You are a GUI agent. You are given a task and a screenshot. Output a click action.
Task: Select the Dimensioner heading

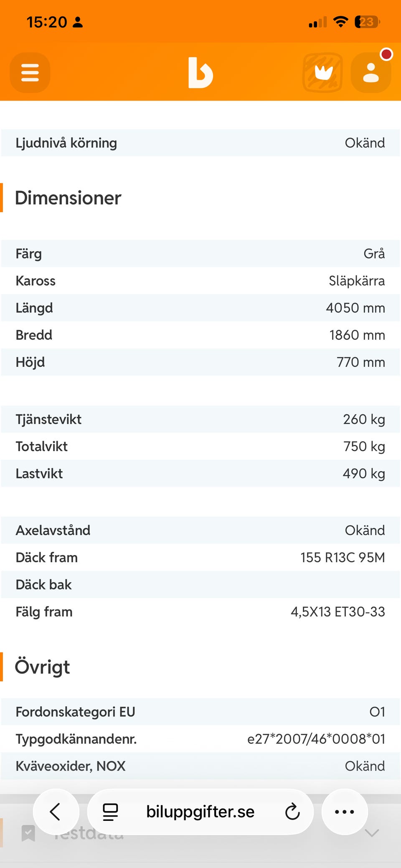pyautogui.click(x=68, y=198)
